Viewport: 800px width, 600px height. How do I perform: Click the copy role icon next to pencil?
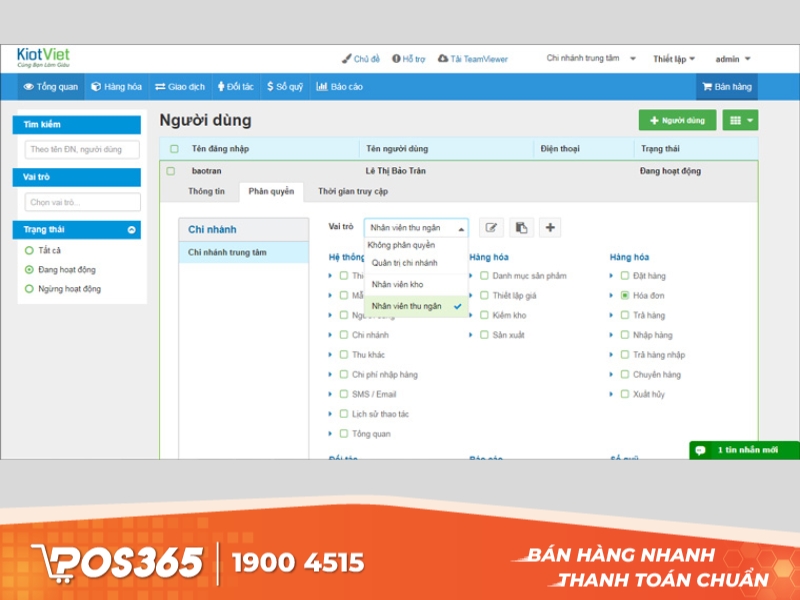tap(519, 227)
